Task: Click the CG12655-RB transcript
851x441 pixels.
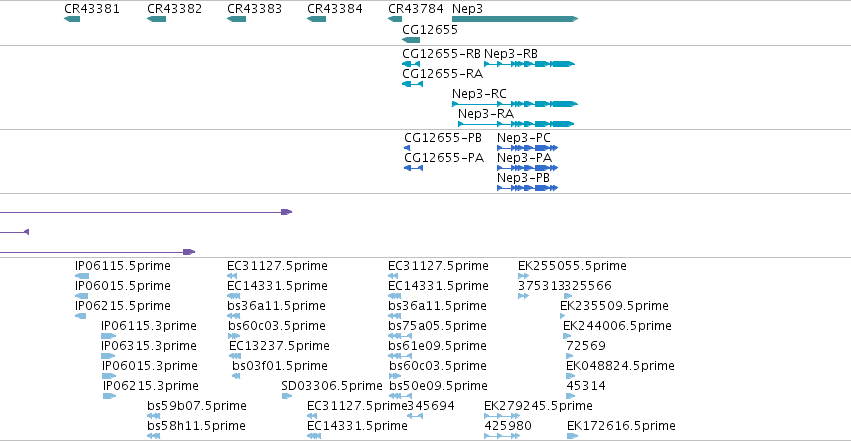Action: pyautogui.click(x=411, y=64)
